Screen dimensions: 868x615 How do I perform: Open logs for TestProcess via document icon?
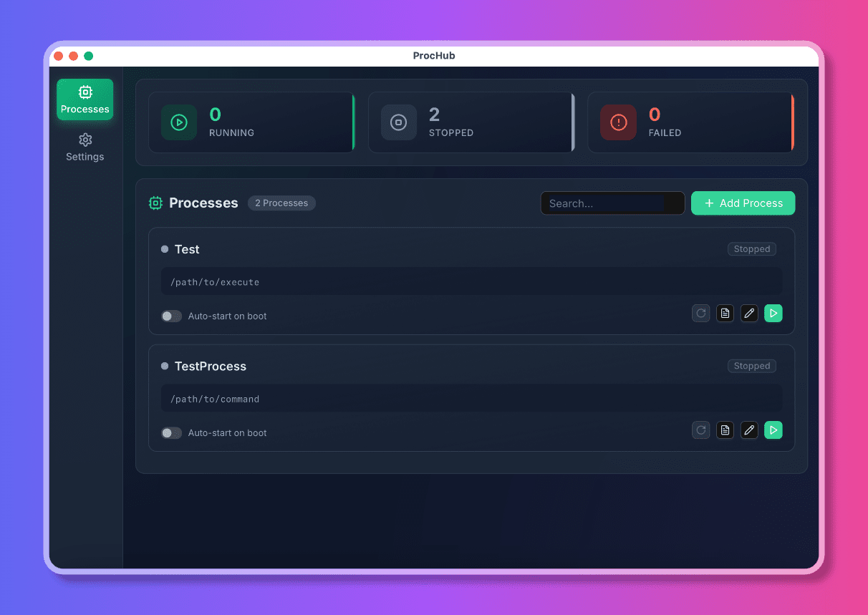(725, 430)
